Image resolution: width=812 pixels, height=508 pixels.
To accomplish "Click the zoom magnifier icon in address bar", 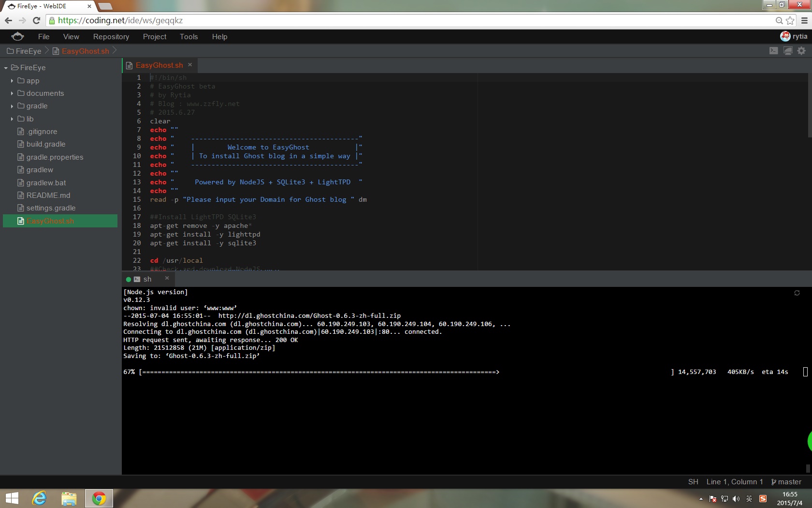I will point(779,20).
